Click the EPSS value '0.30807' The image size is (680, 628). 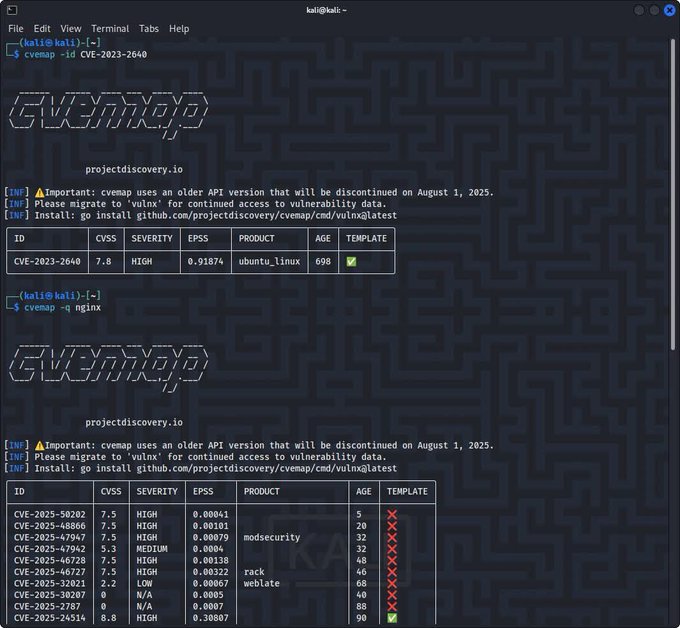[x=211, y=618]
